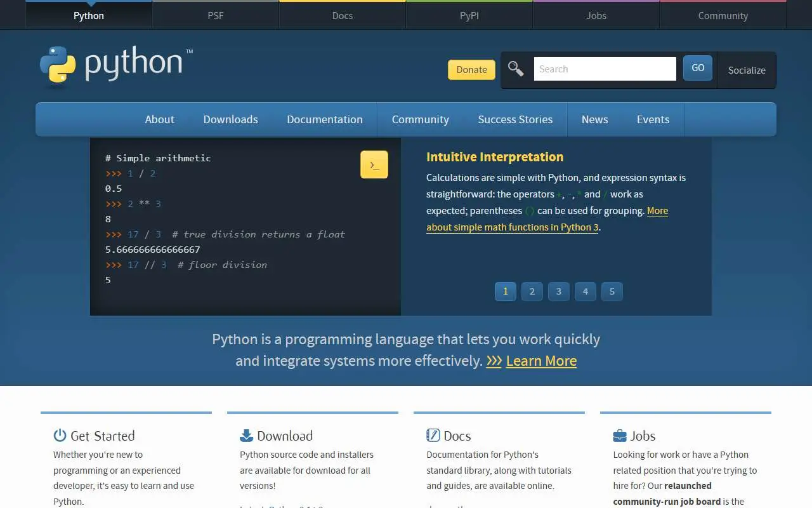Switch to the PSF top tab

pos(216,15)
